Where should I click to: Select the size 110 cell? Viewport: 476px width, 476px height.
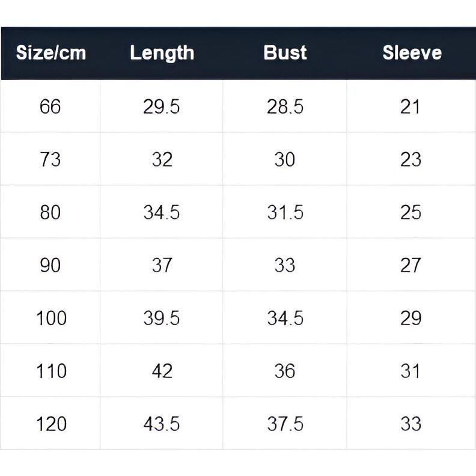(51, 371)
